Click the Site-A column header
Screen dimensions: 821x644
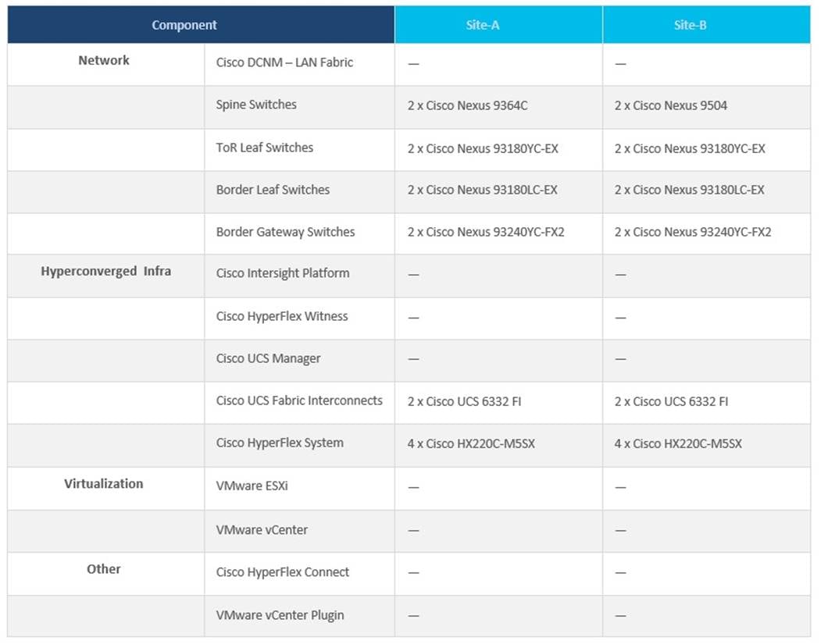pos(498,24)
